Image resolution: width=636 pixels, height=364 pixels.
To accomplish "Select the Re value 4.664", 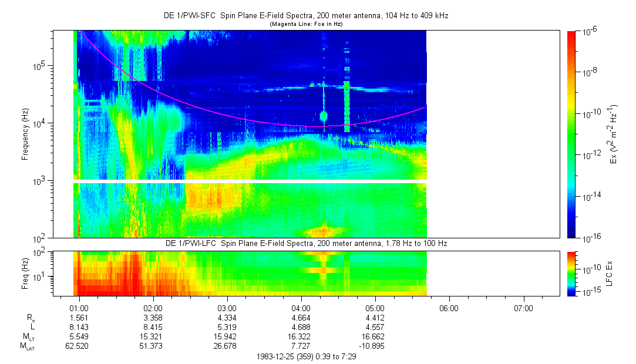I will (x=301, y=317).
